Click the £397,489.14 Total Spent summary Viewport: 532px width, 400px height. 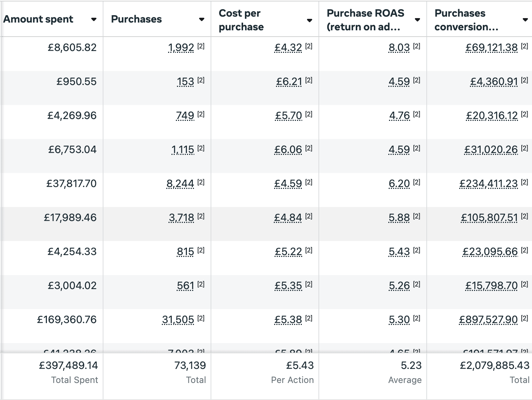click(x=69, y=366)
